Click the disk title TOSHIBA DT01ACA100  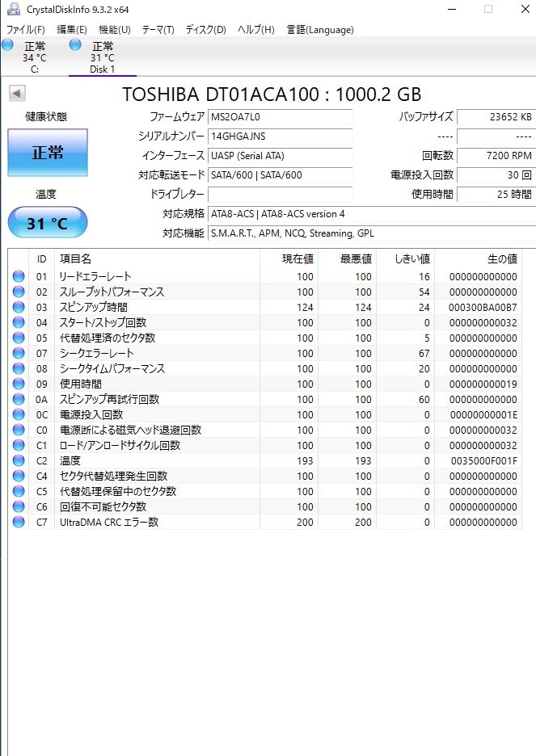click(x=272, y=94)
